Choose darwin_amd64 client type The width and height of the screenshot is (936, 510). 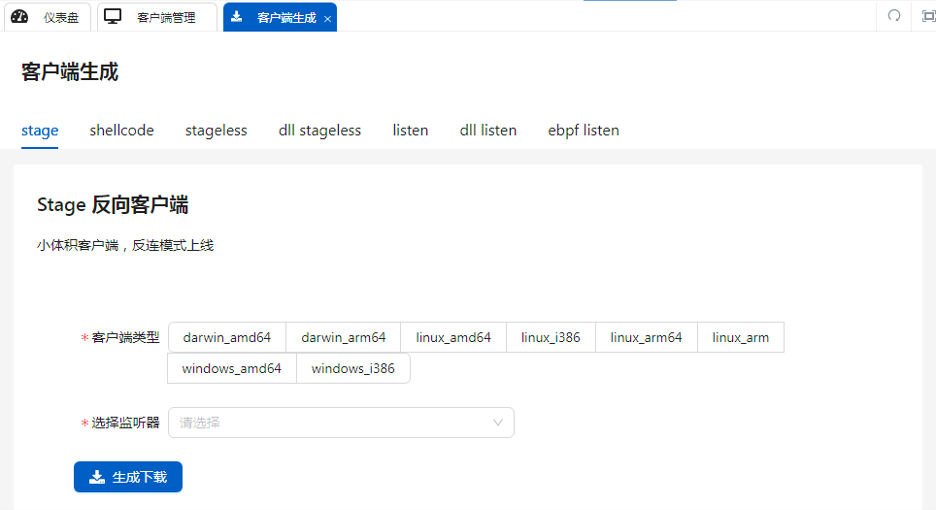(227, 337)
